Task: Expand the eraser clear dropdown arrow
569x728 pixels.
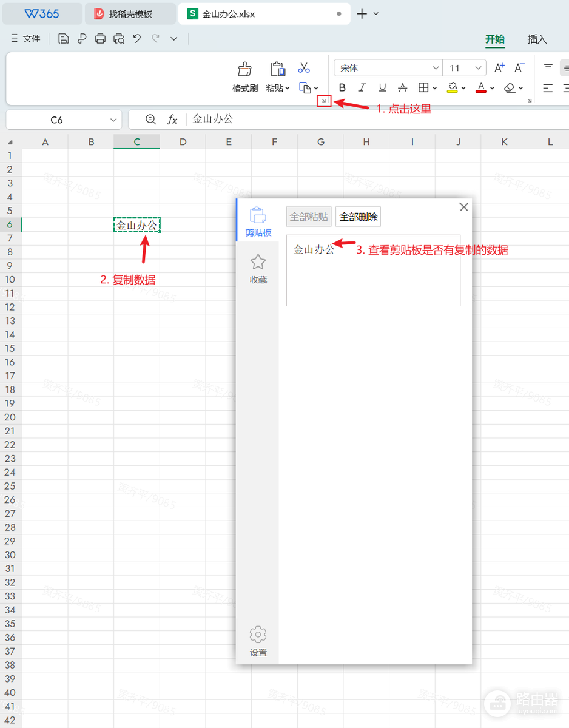Action: 521,88
